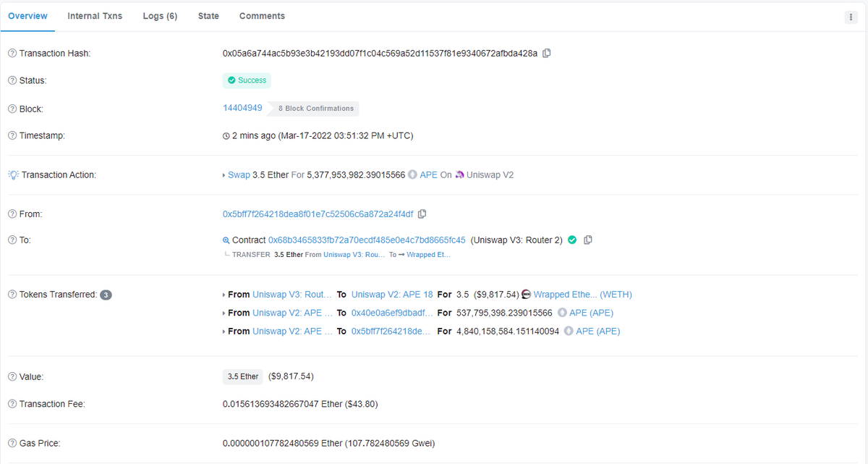Image resolution: width=868 pixels, height=464 pixels.
Task: Click the green verified checkmark icon
Action: point(572,240)
